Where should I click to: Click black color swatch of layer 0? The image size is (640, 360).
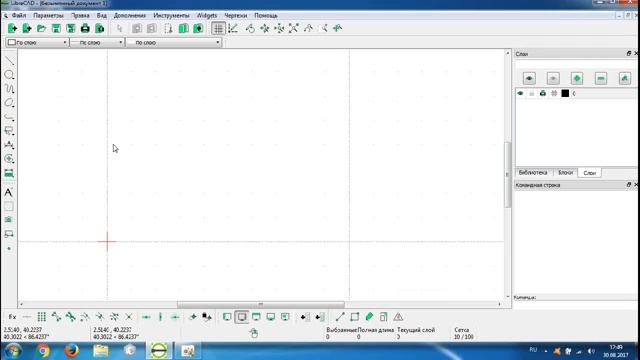point(565,93)
